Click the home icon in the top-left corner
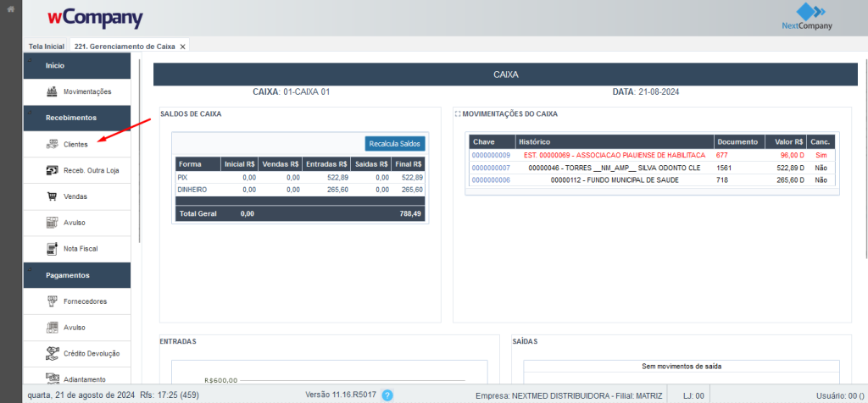This screenshot has height=403, width=868. coord(11,8)
